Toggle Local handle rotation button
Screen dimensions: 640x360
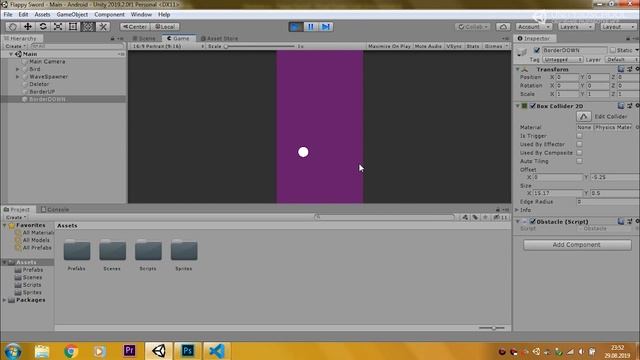[164, 27]
